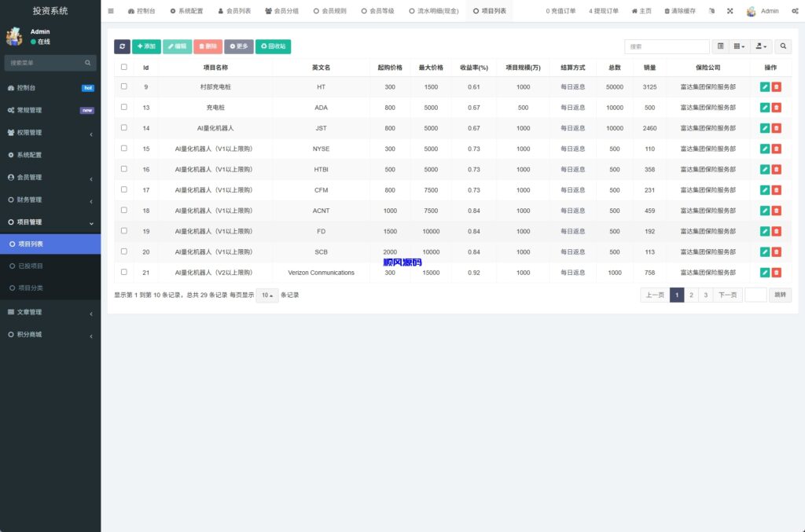The width and height of the screenshot is (805, 532).
Task: Click the language switch icon in header
Action: tap(711, 11)
